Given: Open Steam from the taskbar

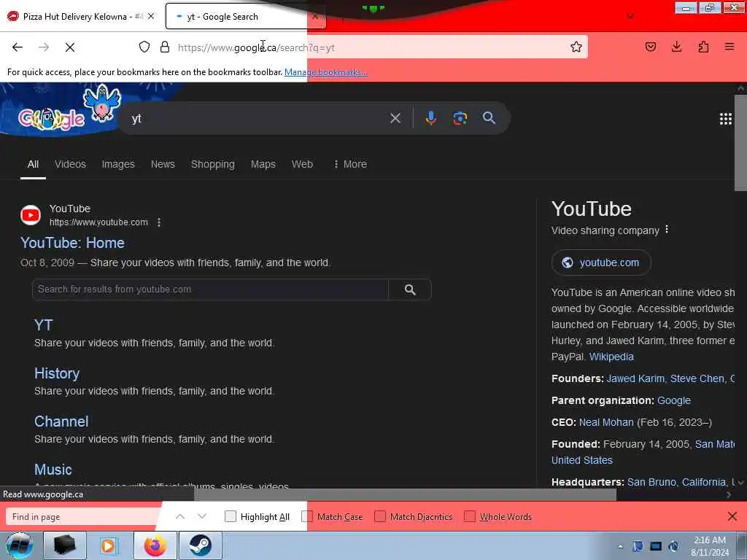Looking at the screenshot, I should (x=200, y=545).
